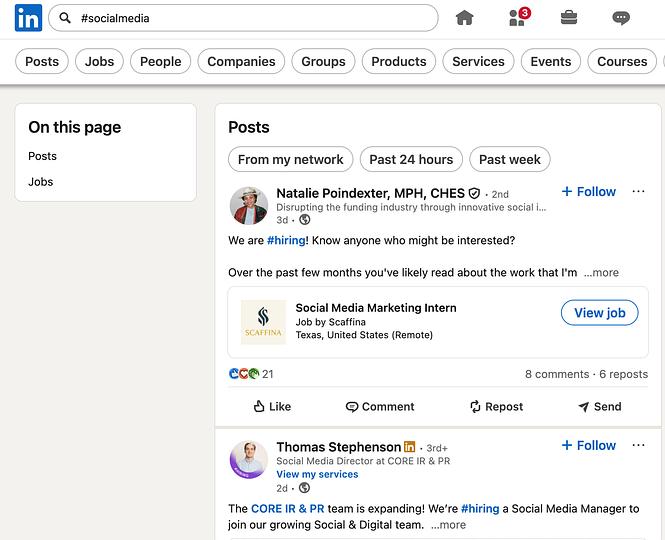Image resolution: width=665 pixels, height=540 pixels.
Task: Select the Courses filter pill
Action: [622, 62]
